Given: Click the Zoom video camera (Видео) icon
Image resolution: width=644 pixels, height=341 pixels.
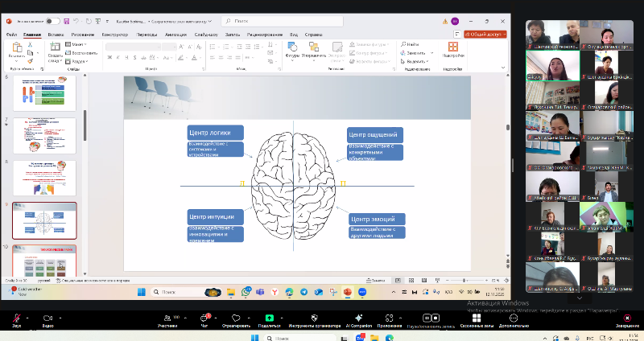Looking at the screenshot, I should 47,317.
